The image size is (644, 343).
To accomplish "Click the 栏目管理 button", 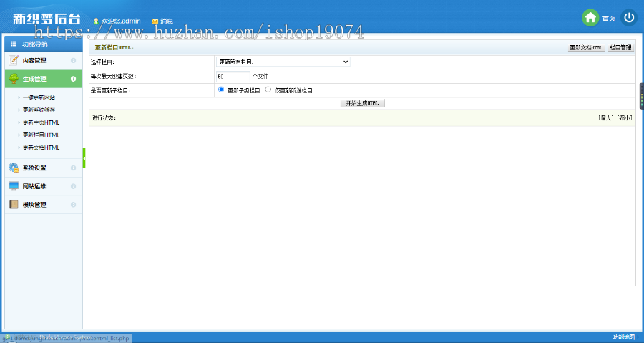I will coord(620,48).
